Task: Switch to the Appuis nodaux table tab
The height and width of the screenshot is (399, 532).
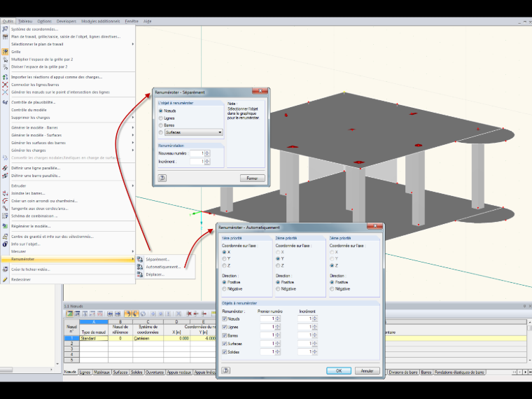Action: click(x=179, y=372)
